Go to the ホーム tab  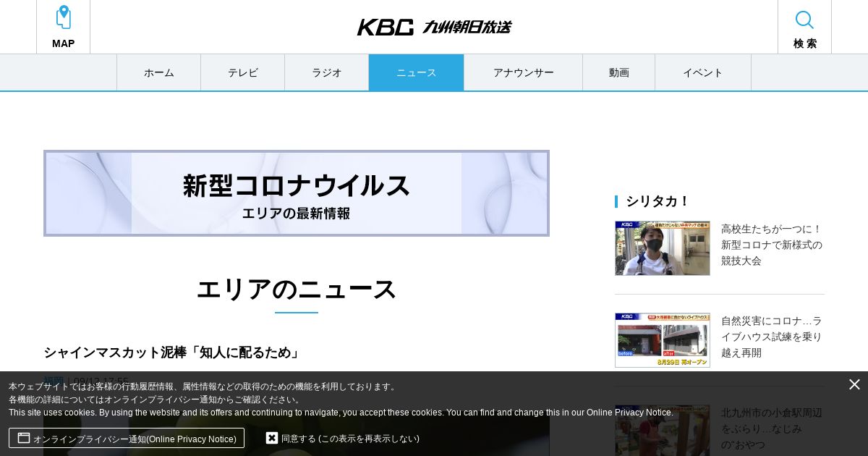coord(159,72)
